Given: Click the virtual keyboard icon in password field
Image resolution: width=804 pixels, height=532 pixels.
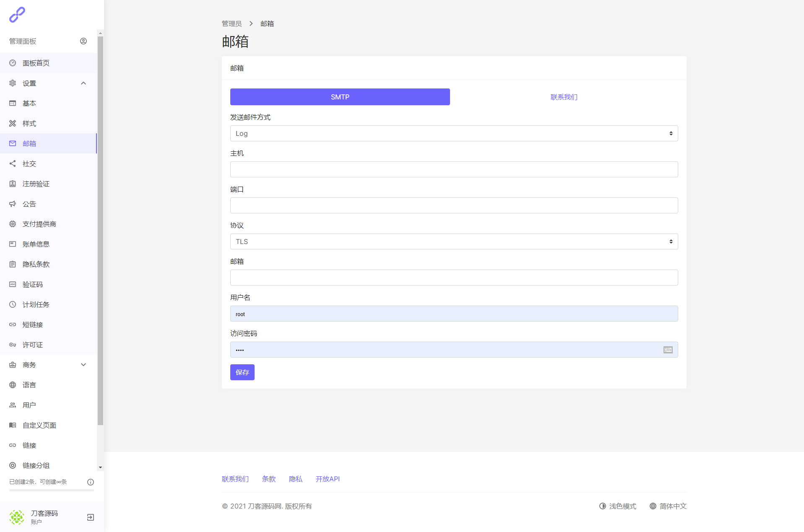Looking at the screenshot, I should point(668,350).
